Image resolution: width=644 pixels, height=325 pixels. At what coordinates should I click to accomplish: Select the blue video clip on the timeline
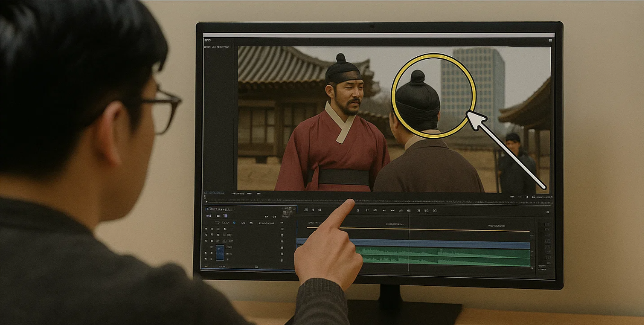click(413, 244)
